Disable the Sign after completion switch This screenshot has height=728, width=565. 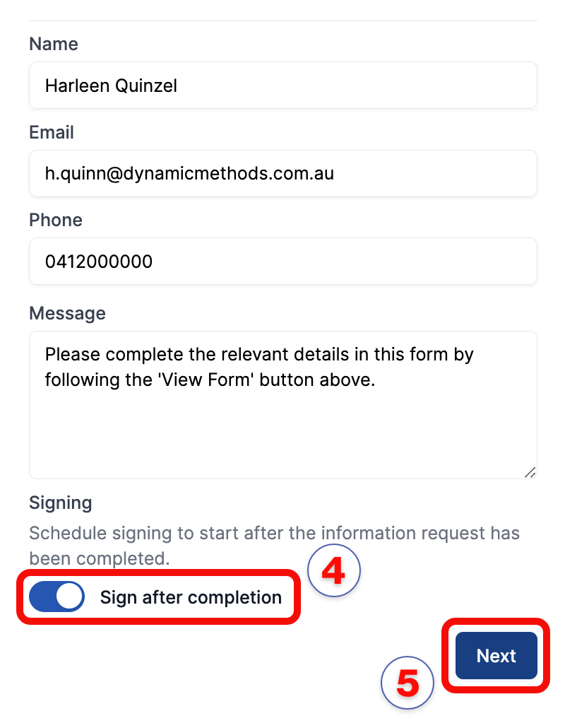[x=56, y=597]
